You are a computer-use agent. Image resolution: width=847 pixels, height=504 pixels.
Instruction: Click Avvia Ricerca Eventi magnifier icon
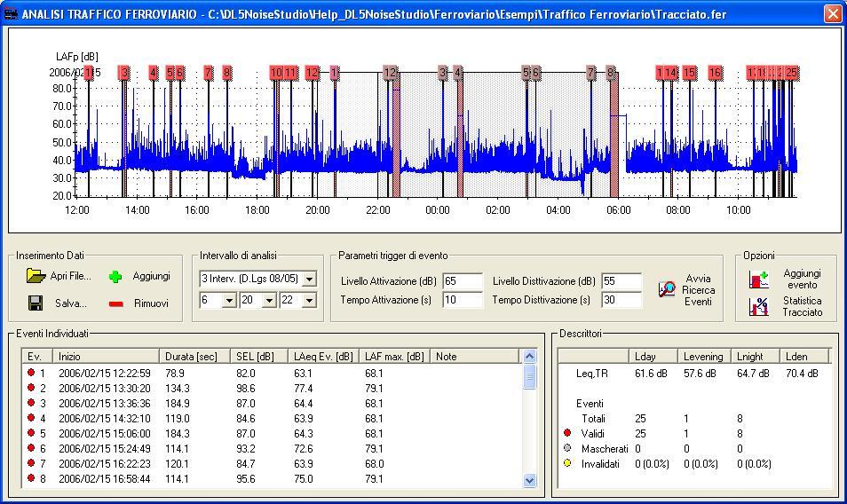tap(667, 289)
